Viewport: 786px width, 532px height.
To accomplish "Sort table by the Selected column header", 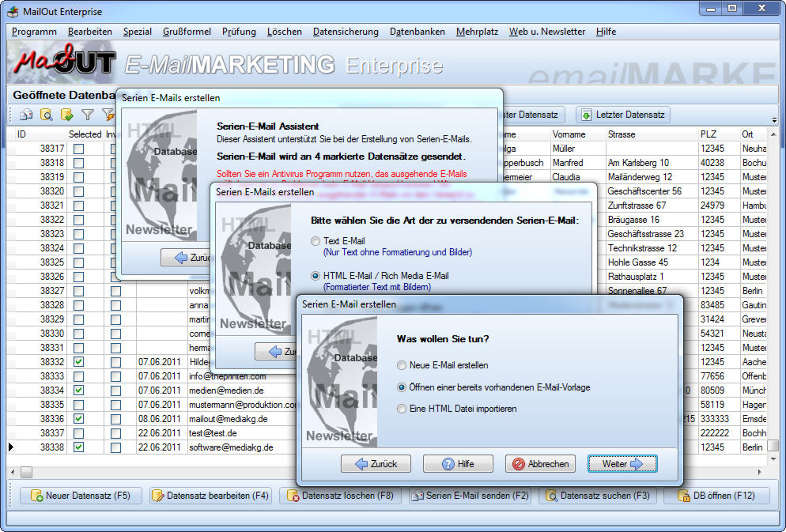I will pyautogui.click(x=85, y=134).
